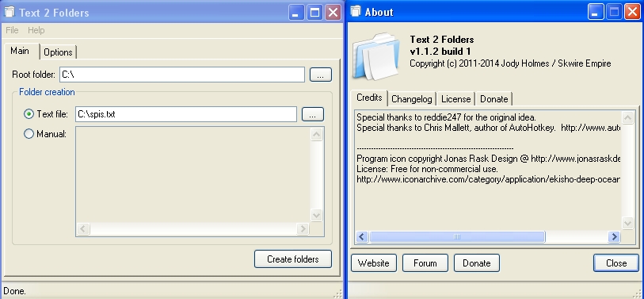
Task: Select the Text file radio button
Action: point(29,114)
